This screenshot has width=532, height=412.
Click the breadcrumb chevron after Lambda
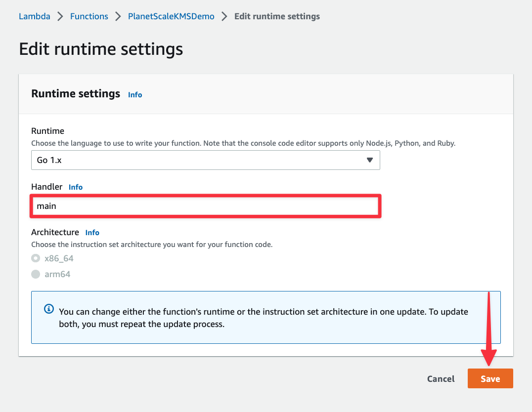(60, 16)
